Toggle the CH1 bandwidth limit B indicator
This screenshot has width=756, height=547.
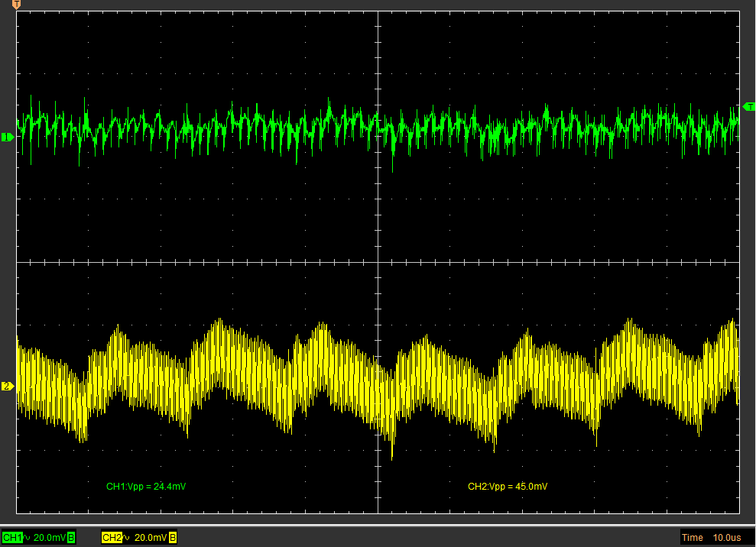click(71, 537)
